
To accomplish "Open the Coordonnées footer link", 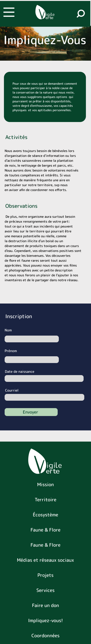I will [45, 635].
